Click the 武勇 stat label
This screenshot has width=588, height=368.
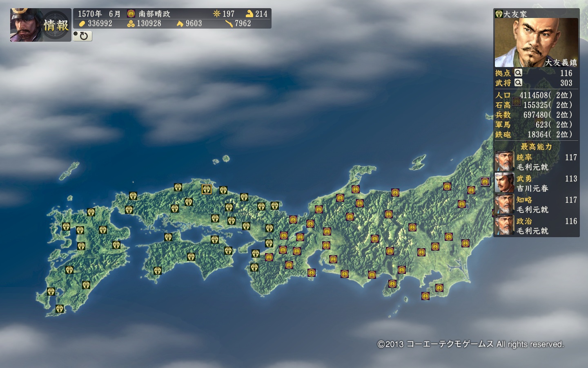tap(524, 179)
